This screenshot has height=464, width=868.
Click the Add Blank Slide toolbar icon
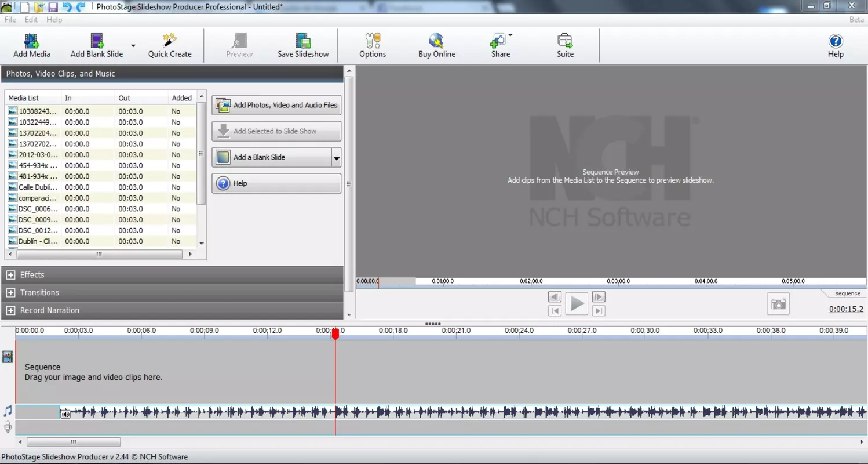pyautogui.click(x=97, y=46)
